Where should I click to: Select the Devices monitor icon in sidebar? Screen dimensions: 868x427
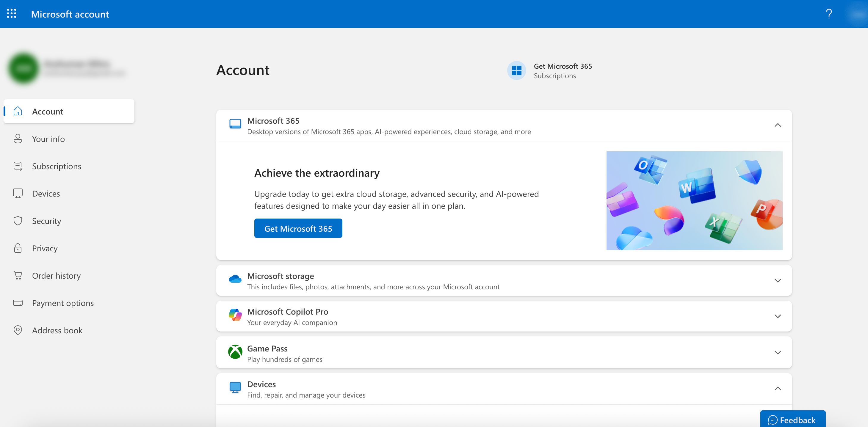click(x=18, y=193)
